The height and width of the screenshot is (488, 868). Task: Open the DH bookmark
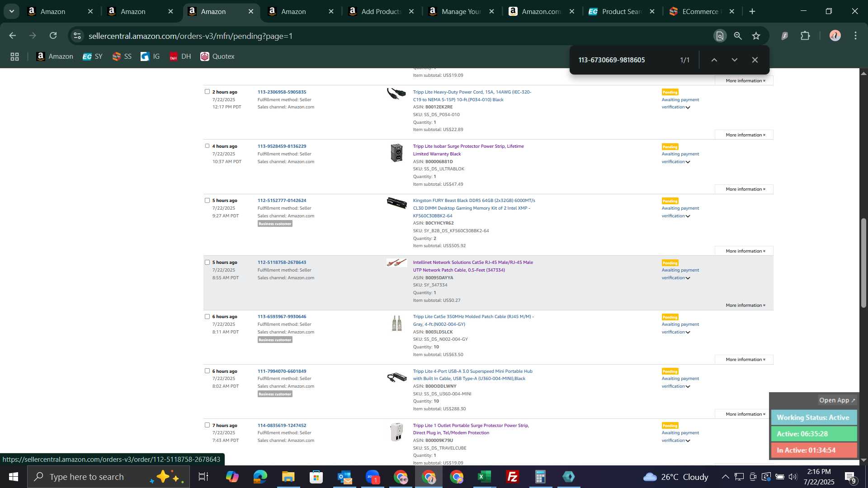pyautogui.click(x=180, y=56)
